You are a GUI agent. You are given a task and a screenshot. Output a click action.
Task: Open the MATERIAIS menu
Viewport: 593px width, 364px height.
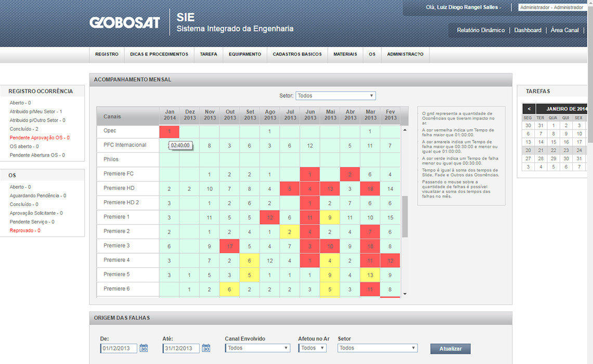(345, 55)
